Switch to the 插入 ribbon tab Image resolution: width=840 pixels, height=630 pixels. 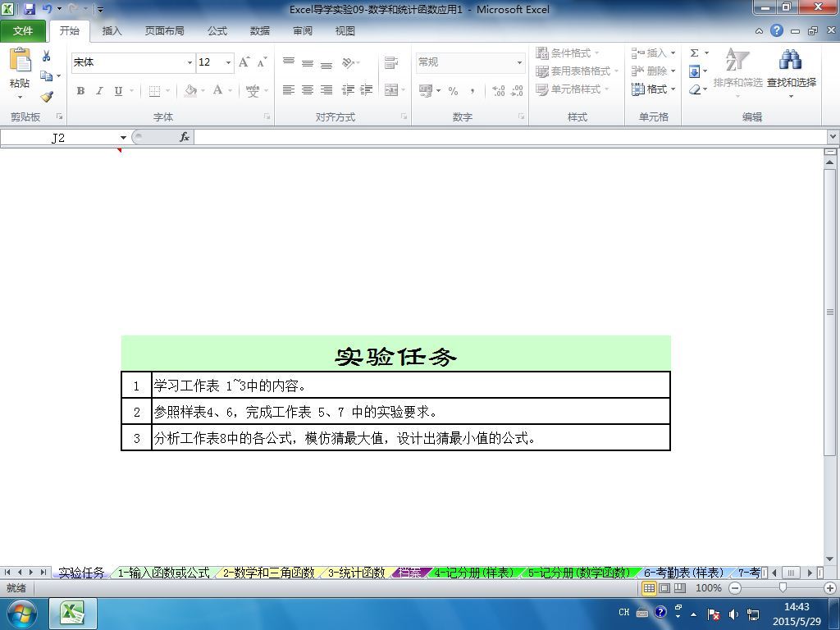point(112,31)
